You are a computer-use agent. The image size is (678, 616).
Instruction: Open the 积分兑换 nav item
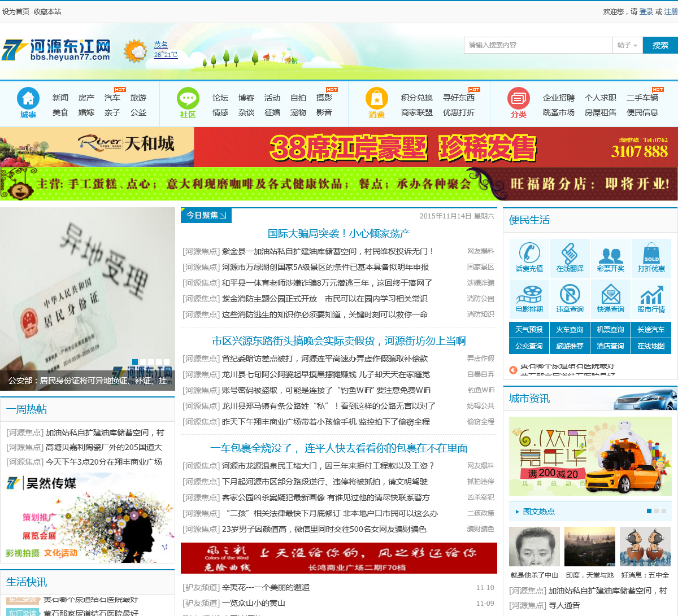pos(417,98)
